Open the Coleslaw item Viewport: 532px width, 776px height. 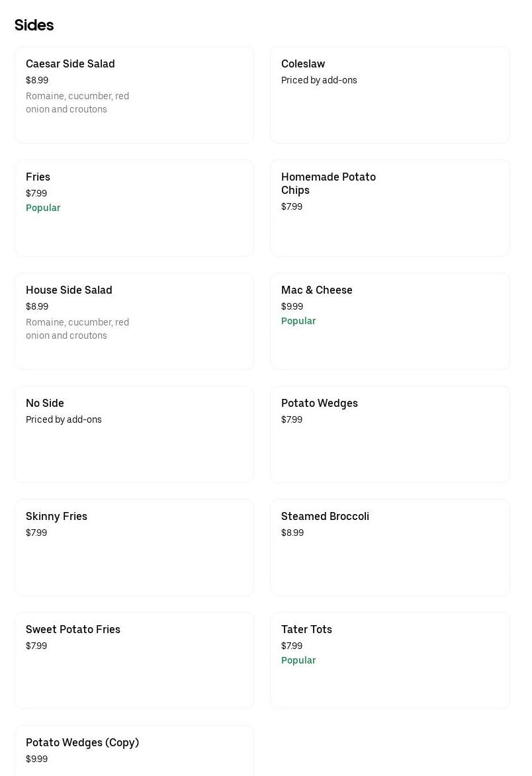point(390,95)
